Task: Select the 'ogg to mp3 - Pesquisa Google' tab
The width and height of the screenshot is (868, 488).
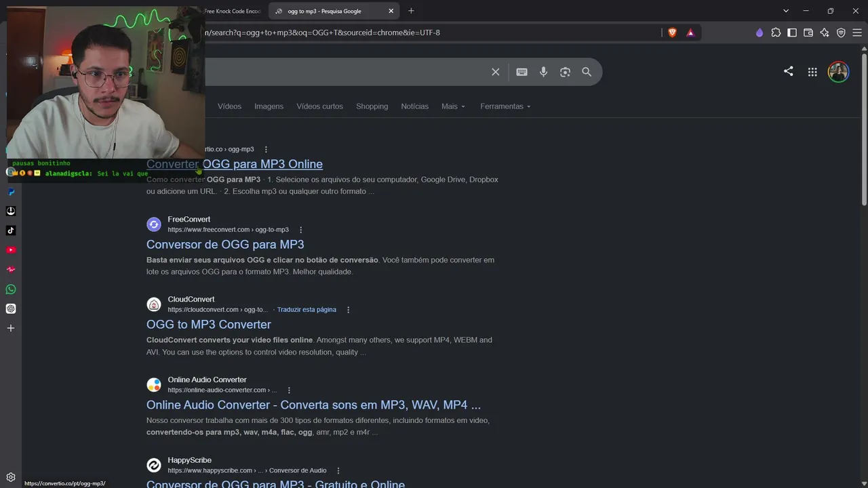Action: pyautogui.click(x=334, y=11)
